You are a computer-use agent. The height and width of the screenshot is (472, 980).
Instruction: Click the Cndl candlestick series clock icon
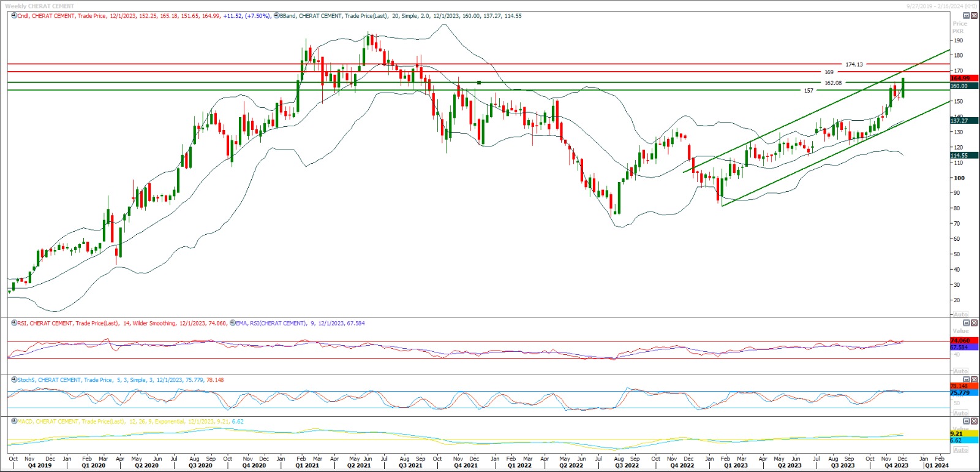(x=13, y=16)
